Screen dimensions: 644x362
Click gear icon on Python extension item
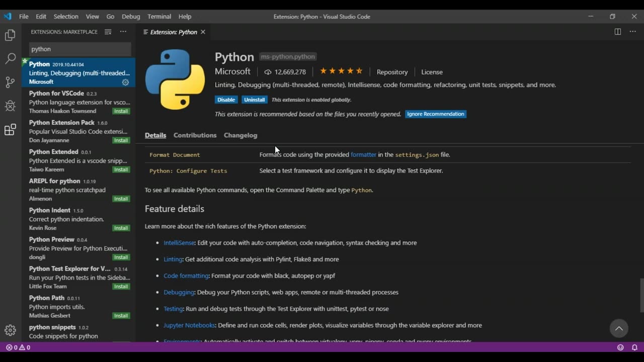[125, 82]
